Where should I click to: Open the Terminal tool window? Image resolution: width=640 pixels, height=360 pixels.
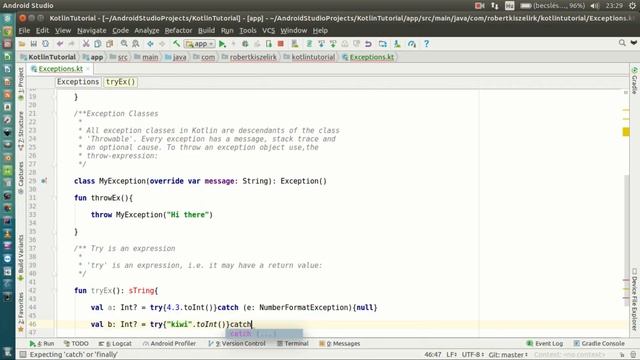coord(293,344)
